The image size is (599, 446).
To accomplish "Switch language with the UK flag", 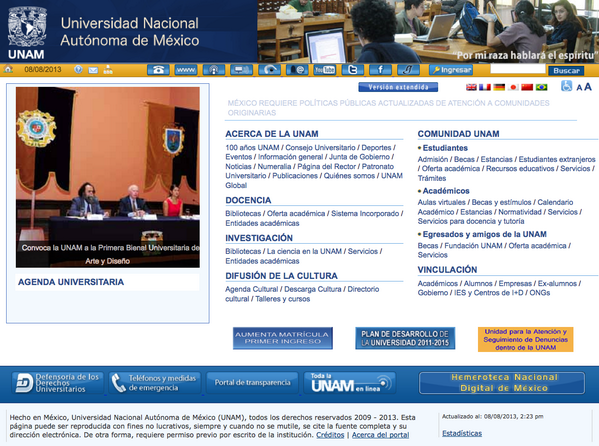I will 471,87.
